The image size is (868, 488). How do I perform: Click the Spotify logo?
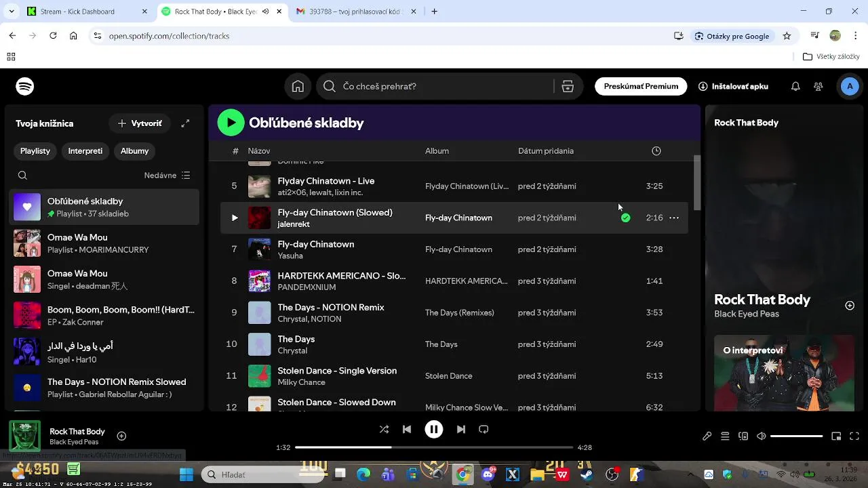(x=25, y=86)
